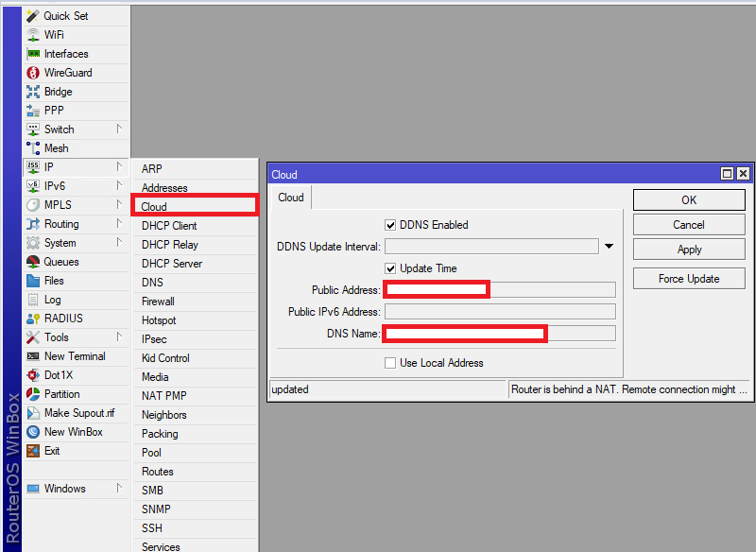Open DHCP Server submenu entry
Screen dimensions: 756x552
(195, 264)
